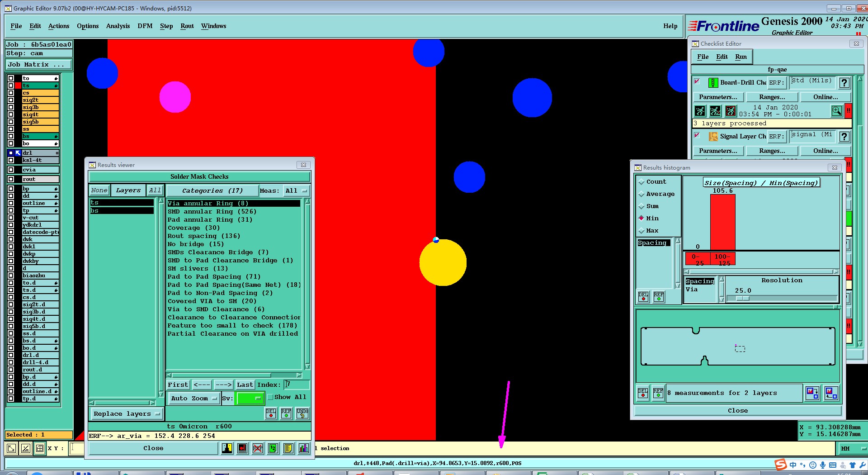The height and width of the screenshot is (475, 868).
Task: Click second run-on-features icon for Board-Drill Check
Action: click(x=715, y=111)
